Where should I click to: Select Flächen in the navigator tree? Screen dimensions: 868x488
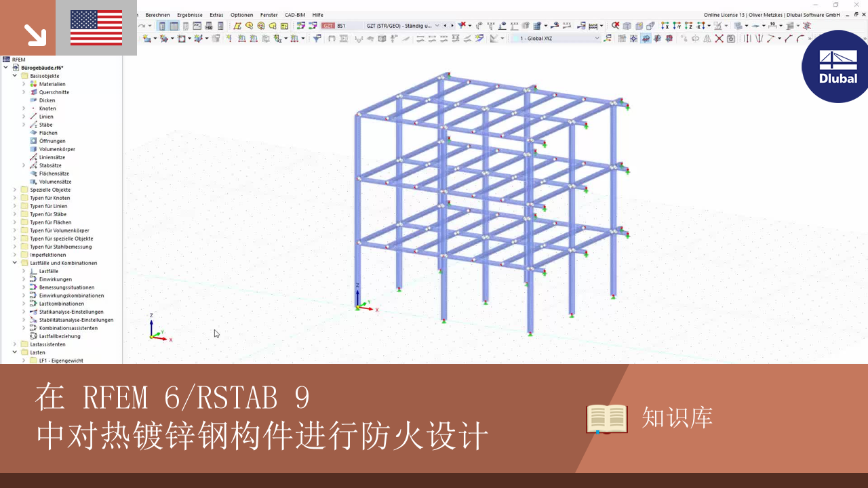pos(48,133)
